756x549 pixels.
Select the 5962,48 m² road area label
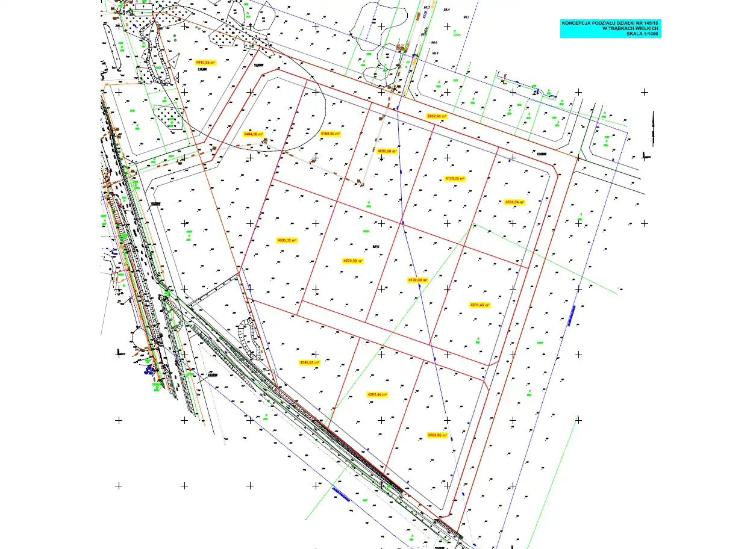437,116
